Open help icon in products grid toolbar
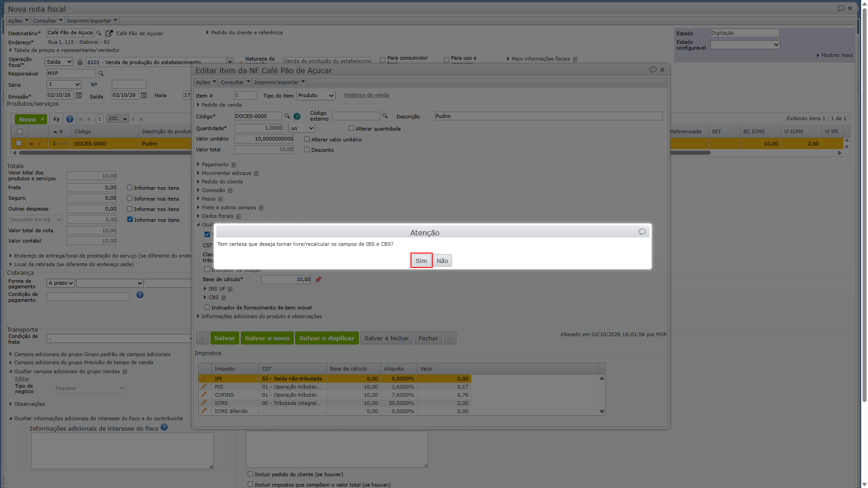Image resolution: width=868 pixels, height=488 pixels. [x=70, y=119]
